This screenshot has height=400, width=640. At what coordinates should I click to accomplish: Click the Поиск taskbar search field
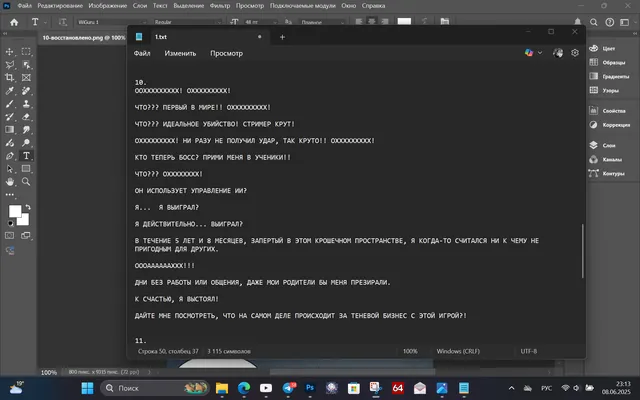click(155, 388)
